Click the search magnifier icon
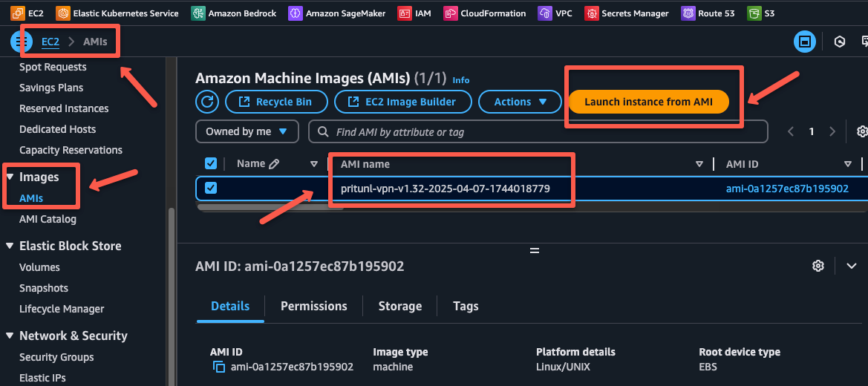 [323, 132]
